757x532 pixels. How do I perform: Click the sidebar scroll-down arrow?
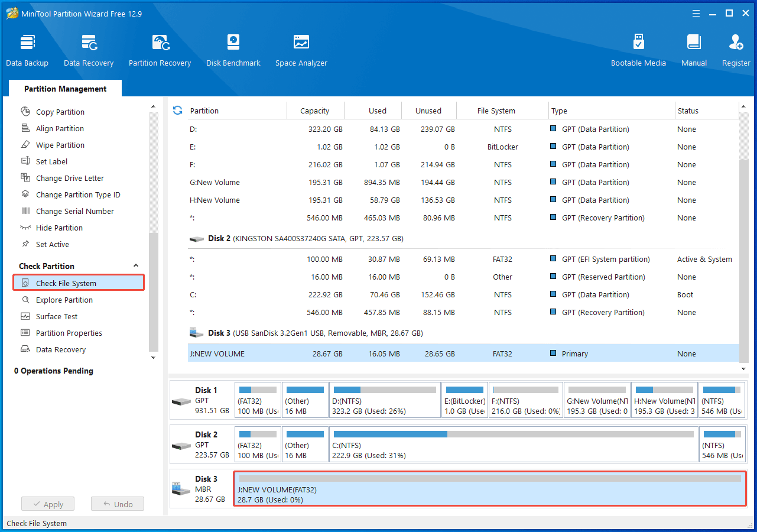click(153, 357)
